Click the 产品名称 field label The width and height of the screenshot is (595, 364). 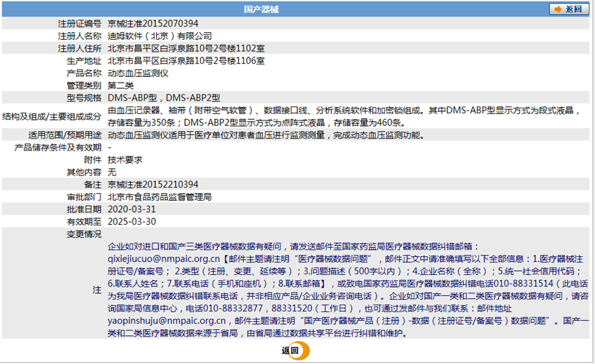pos(84,73)
